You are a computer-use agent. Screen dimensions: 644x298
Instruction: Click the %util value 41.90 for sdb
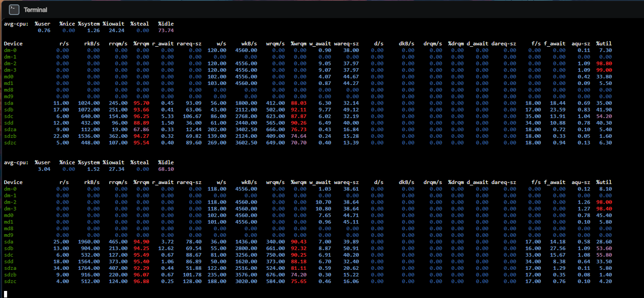coord(604,110)
